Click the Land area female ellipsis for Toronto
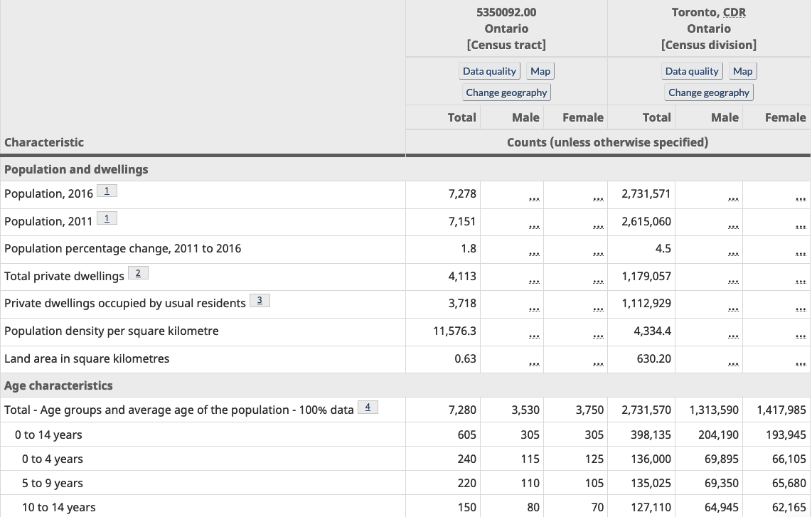 [801, 363]
